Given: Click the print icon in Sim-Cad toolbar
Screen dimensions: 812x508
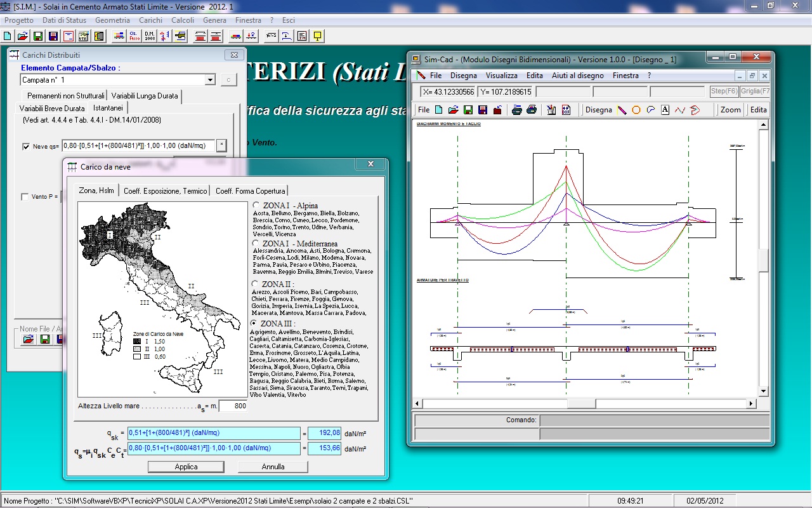Looking at the screenshot, I should (517, 110).
